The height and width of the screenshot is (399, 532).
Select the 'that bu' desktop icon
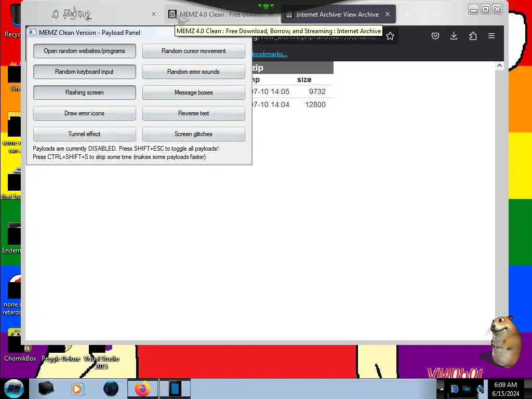pos(11,184)
